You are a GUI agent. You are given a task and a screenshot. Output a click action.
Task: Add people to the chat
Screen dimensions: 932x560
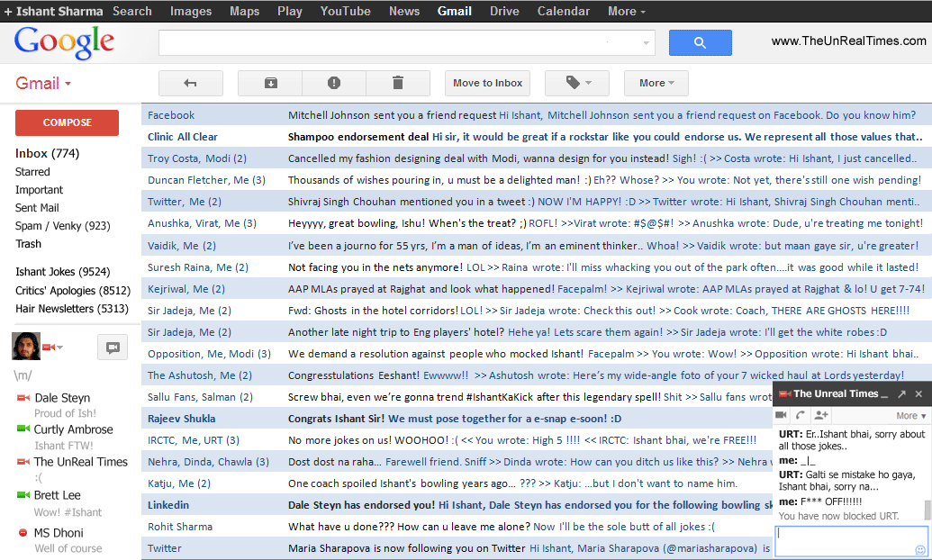821,415
